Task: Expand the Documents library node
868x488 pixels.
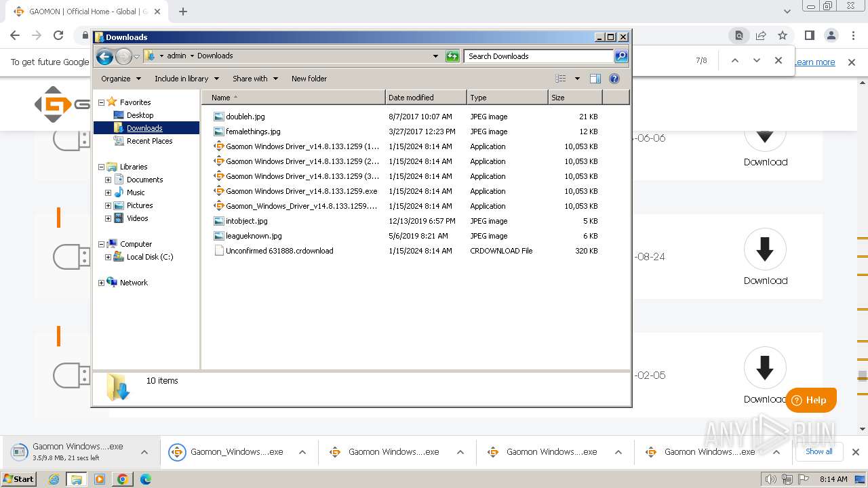Action: click(x=108, y=180)
